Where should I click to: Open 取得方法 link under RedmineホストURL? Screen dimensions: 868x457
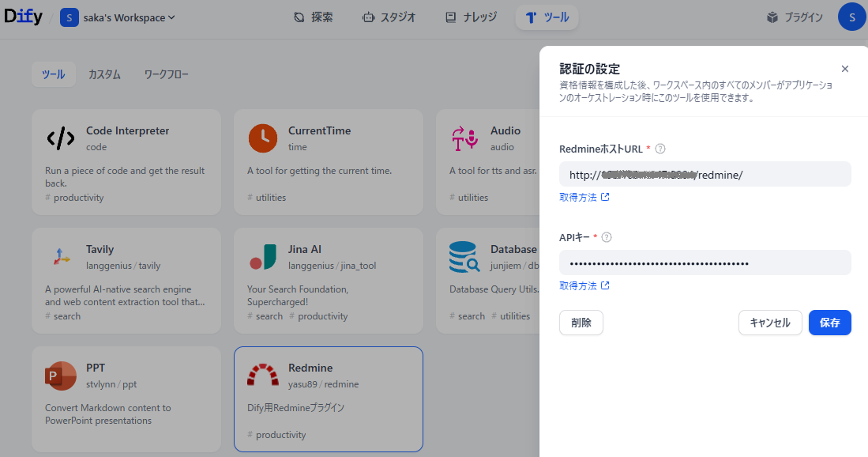coord(584,197)
